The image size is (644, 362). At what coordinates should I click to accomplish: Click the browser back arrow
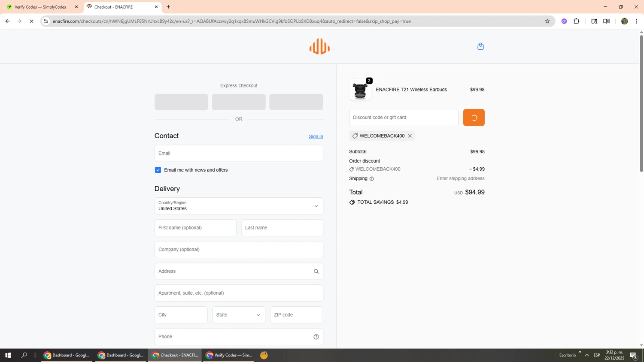[7, 21]
